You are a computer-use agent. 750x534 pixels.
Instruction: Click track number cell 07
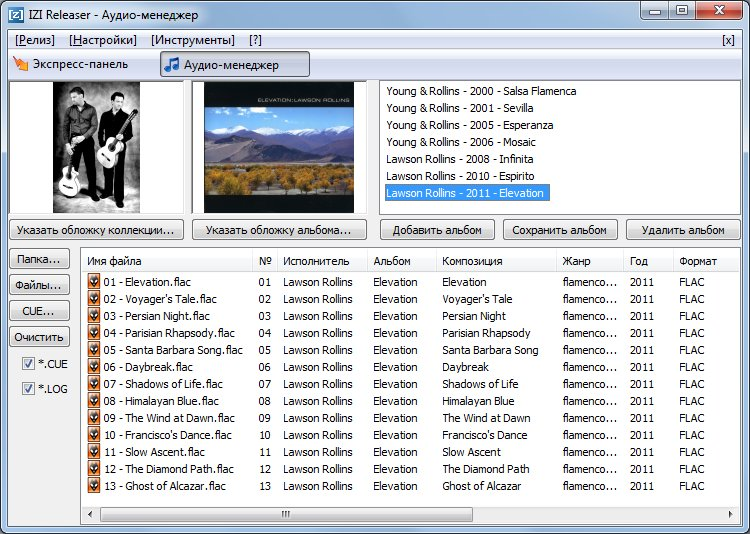(x=265, y=384)
